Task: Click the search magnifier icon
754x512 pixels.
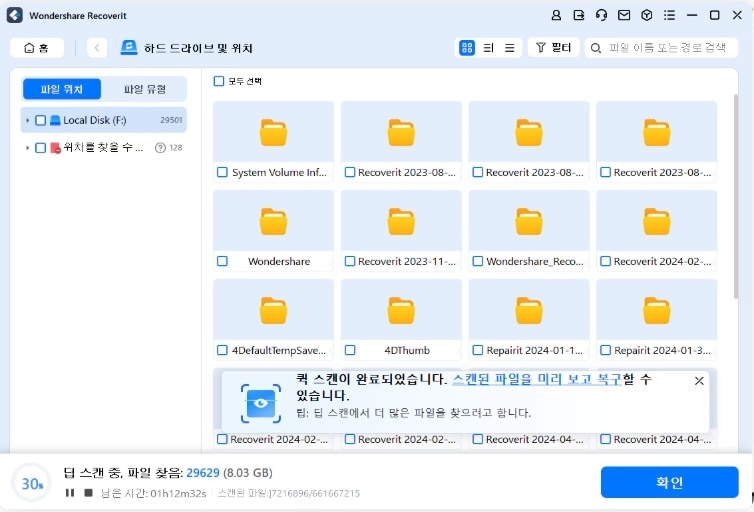Action: click(595, 48)
